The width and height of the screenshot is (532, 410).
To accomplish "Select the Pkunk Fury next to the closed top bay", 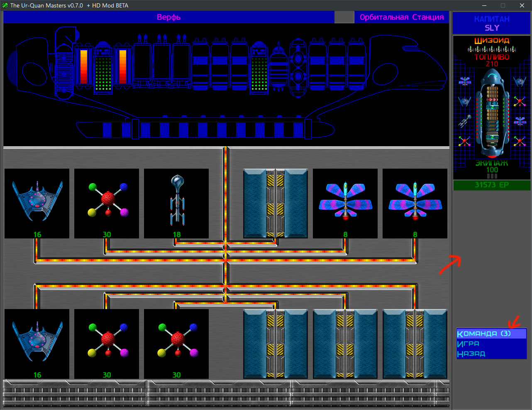I will click(x=345, y=203).
